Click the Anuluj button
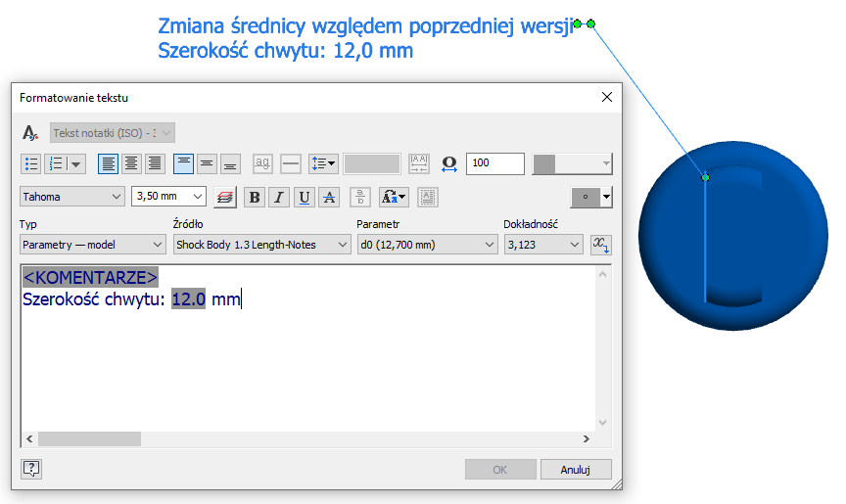This screenshot has height=504, width=846. [575, 470]
